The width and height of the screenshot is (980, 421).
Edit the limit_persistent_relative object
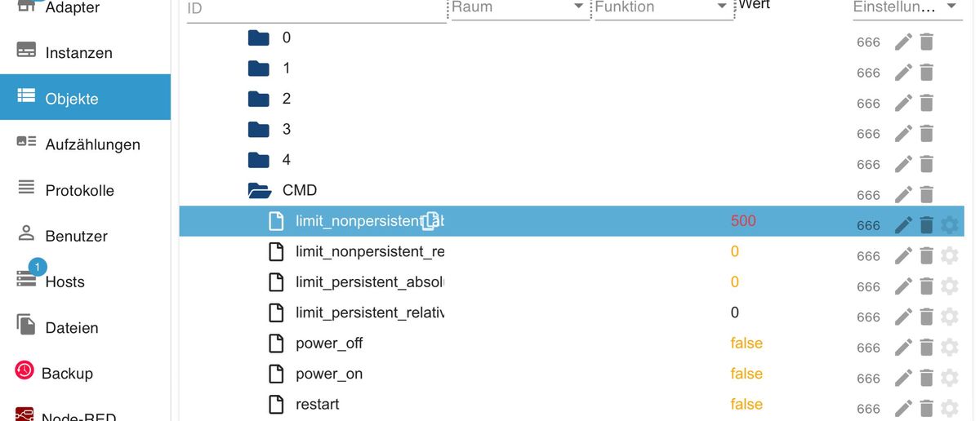coord(902,317)
